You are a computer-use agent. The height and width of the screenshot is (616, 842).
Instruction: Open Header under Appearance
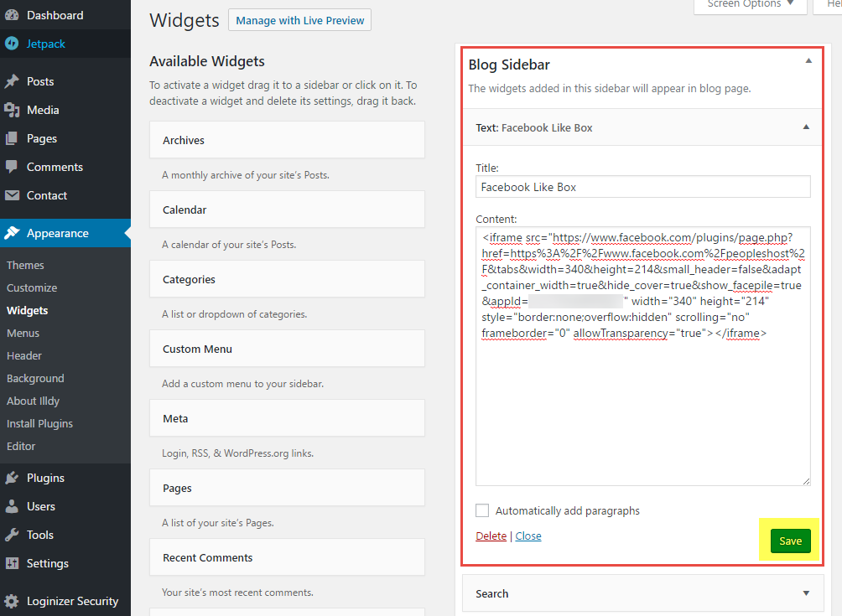24,355
